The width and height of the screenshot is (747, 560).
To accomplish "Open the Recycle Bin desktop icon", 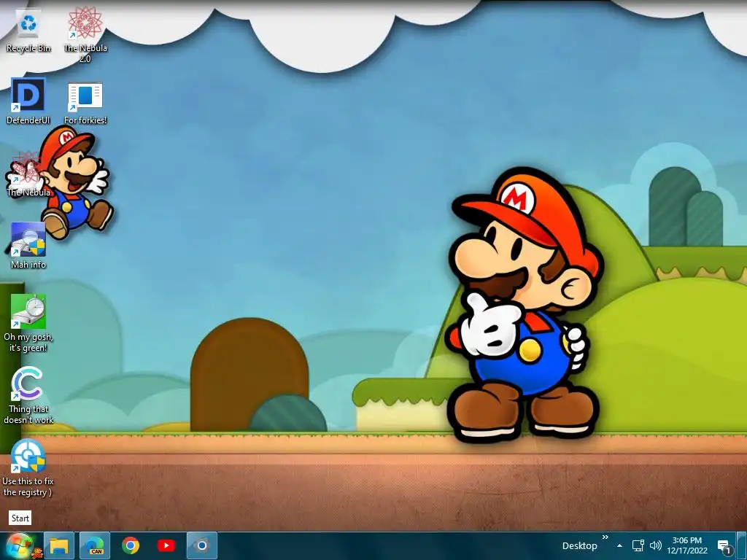I will pos(28,31).
